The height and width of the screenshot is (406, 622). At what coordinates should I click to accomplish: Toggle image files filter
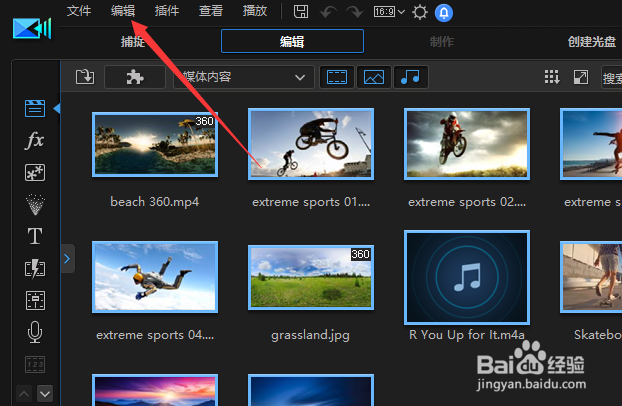374,77
